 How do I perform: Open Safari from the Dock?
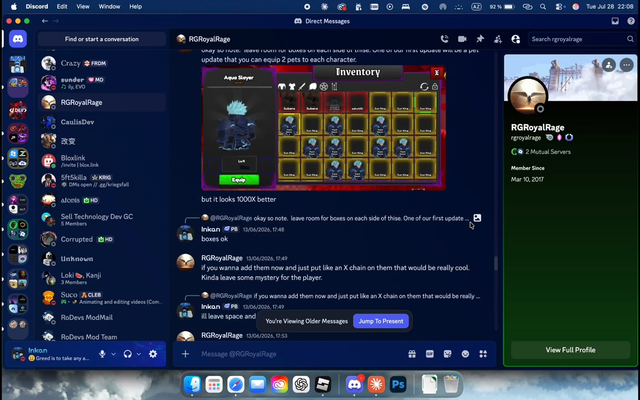point(236,384)
